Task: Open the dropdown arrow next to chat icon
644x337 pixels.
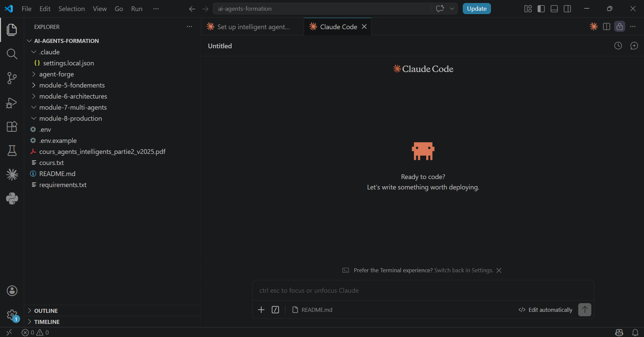Action: 452,9
